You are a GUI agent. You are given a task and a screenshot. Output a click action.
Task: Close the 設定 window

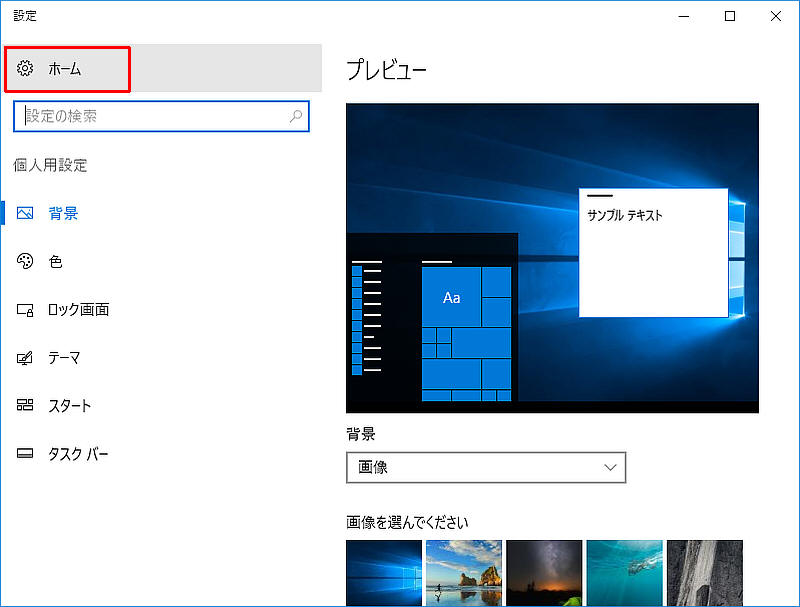click(x=776, y=16)
